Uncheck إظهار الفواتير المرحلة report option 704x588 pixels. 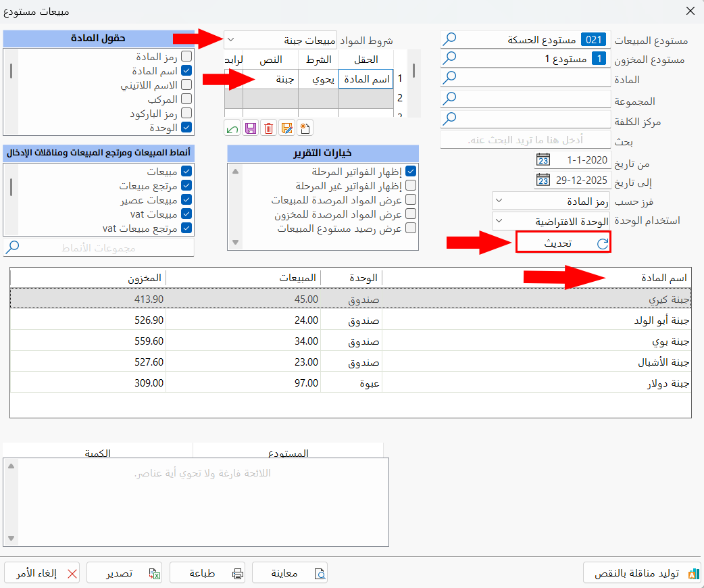pyautogui.click(x=411, y=171)
